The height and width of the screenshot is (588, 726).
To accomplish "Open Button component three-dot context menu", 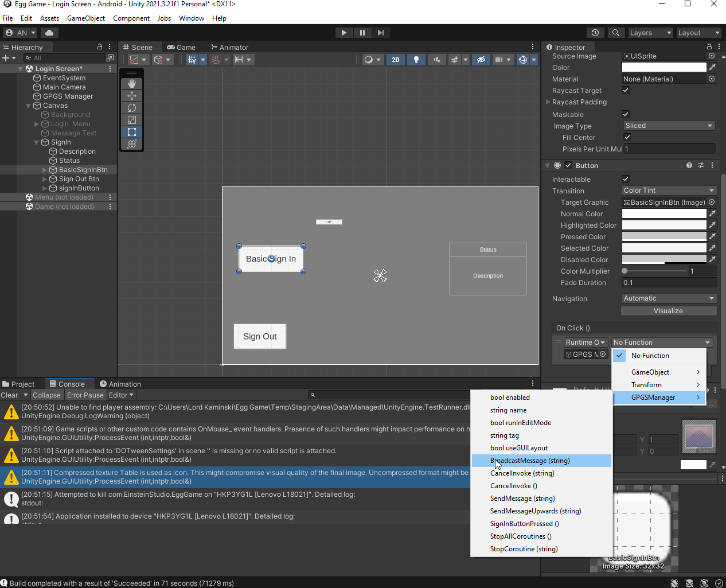I will tap(712, 165).
